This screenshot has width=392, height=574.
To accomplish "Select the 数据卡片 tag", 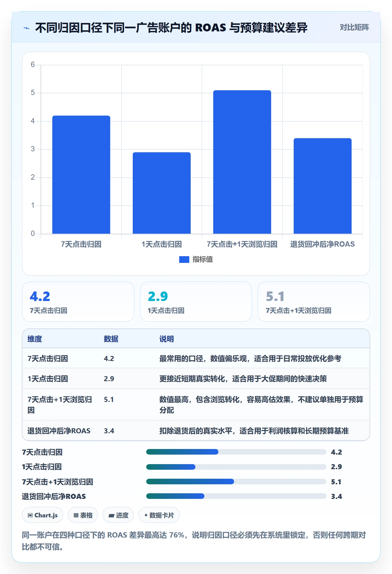I will point(159,515).
